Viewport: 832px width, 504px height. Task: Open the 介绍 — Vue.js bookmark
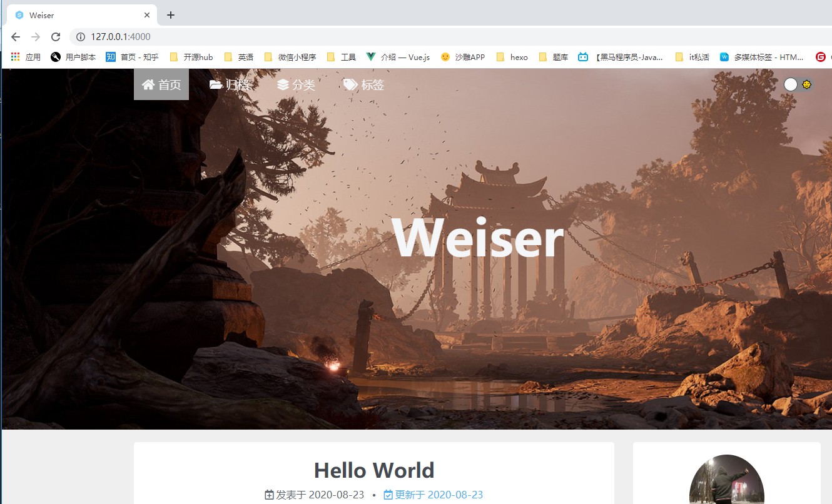398,57
